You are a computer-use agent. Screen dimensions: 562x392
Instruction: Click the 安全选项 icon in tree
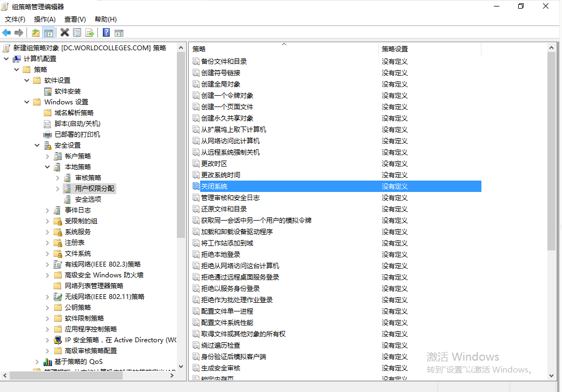coord(68,200)
